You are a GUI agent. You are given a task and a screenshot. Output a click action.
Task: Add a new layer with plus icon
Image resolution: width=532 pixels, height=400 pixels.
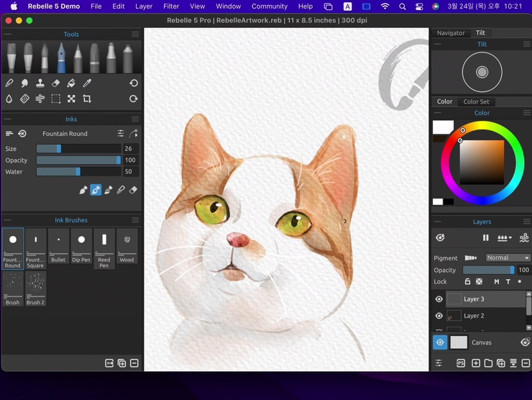(476, 363)
